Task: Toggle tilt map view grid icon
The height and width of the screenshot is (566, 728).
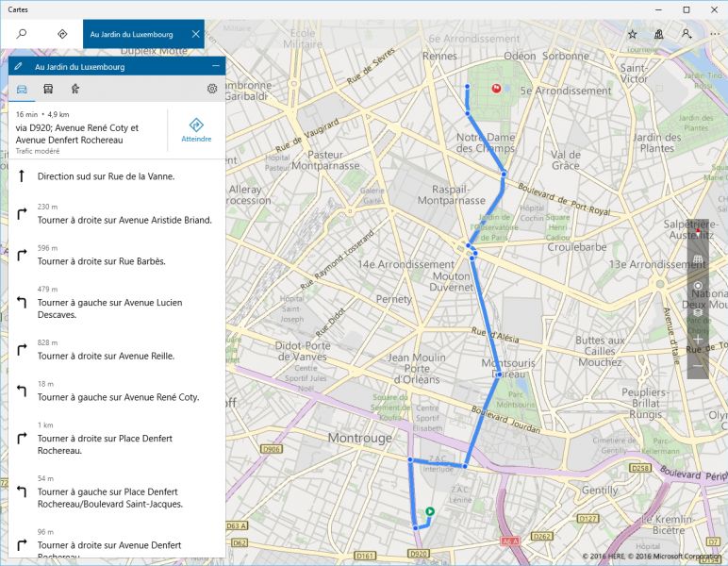Action: click(698, 258)
